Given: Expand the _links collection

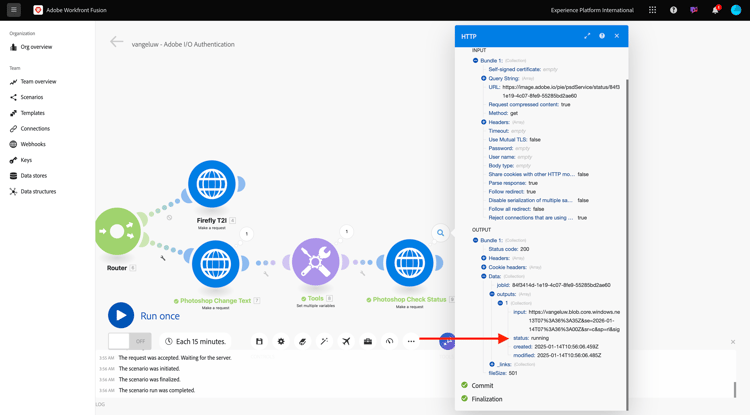Looking at the screenshot, I should coord(492,364).
